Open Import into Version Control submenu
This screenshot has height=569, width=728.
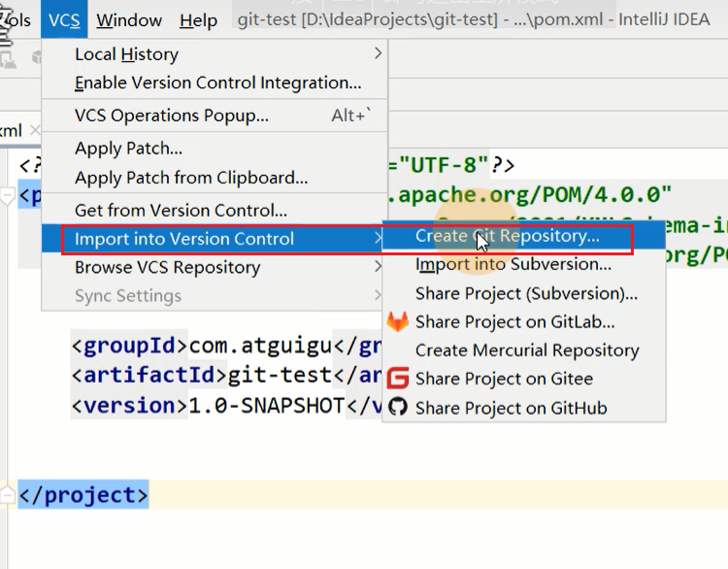(213, 239)
